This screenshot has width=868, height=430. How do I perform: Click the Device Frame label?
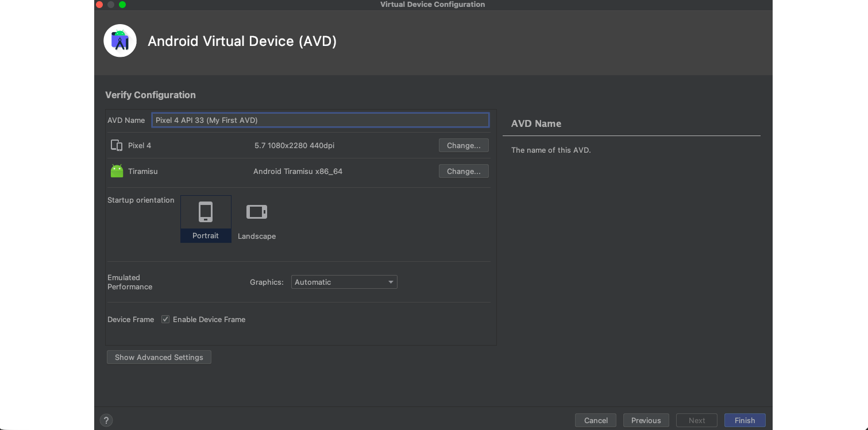click(130, 319)
